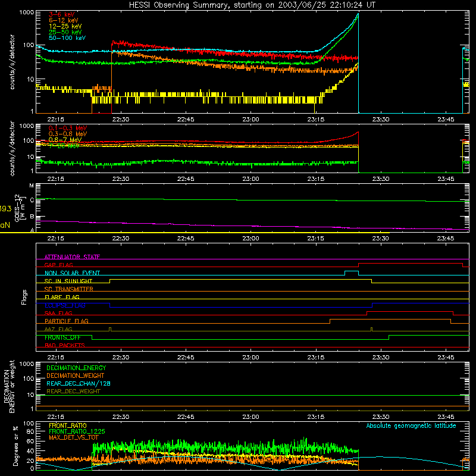Click the 22:45 tick under the decimation plot
The width and height of the screenshot is (476, 476).
click(186, 417)
